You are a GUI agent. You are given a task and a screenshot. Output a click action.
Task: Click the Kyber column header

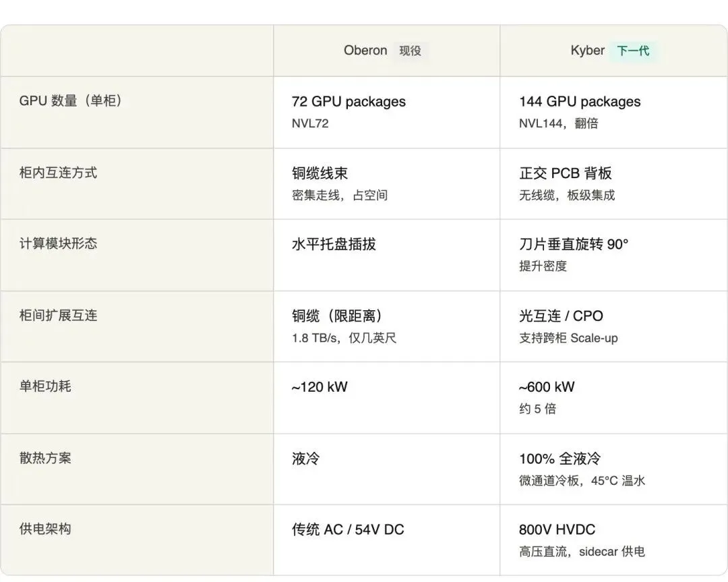(x=587, y=51)
